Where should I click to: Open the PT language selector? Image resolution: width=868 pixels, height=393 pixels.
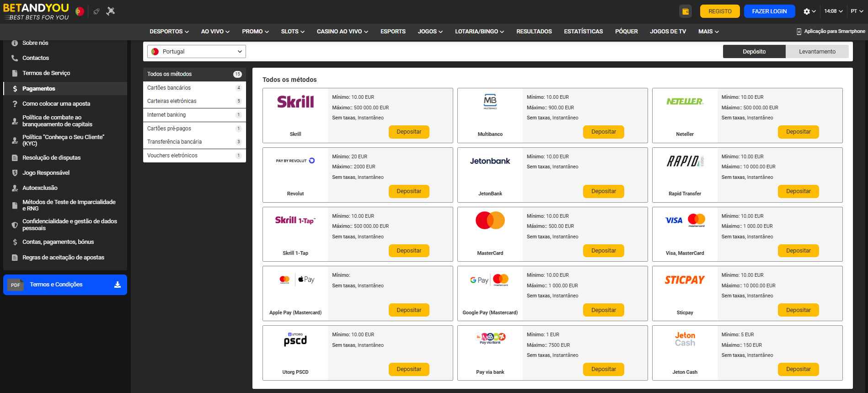coord(856,11)
